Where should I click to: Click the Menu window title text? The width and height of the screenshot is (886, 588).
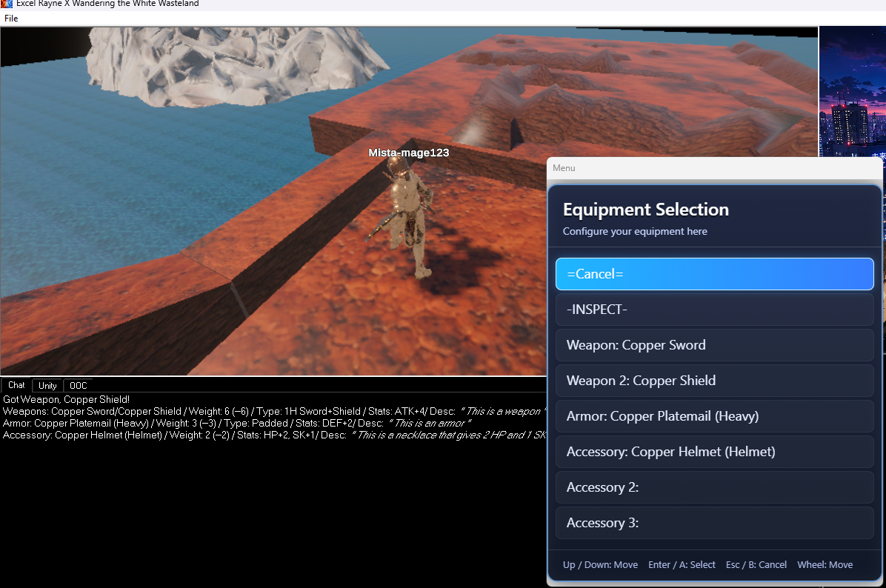tap(564, 168)
